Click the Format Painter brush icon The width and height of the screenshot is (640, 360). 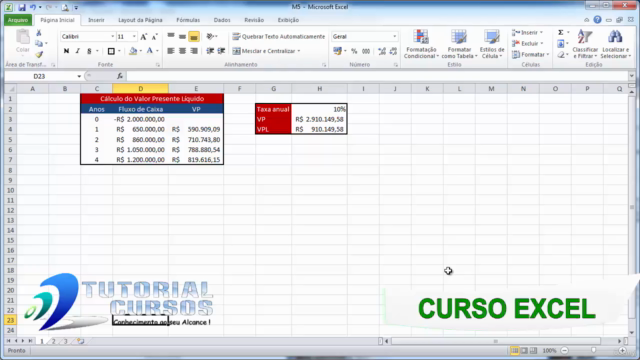(x=39, y=54)
